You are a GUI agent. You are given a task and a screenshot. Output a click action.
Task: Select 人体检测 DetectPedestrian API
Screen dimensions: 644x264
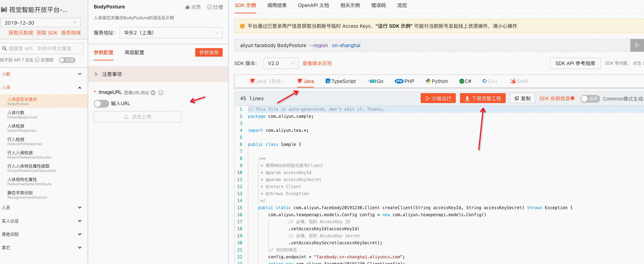coord(44,128)
